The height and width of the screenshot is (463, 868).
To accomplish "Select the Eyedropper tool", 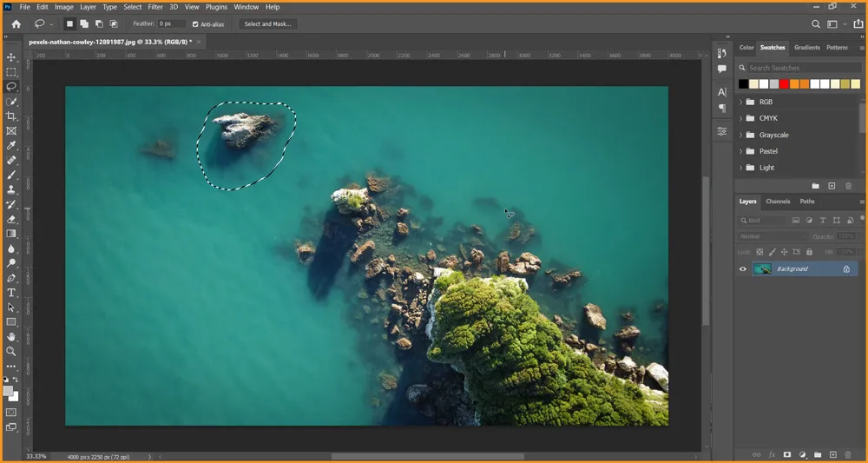I will [x=11, y=146].
